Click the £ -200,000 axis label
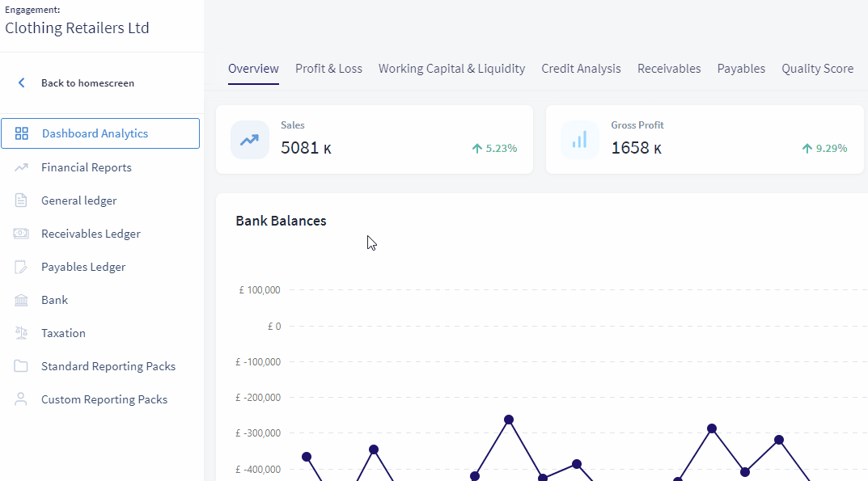Image resolution: width=868 pixels, height=481 pixels. (x=258, y=398)
